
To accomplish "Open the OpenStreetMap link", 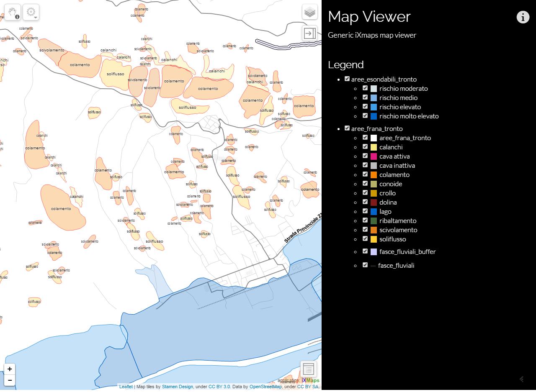I will [x=265, y=387].
